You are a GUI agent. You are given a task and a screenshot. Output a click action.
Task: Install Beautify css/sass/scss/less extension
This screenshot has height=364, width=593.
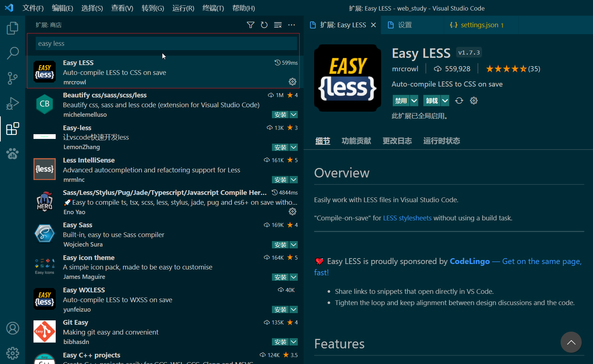click(x=281, y=115)
